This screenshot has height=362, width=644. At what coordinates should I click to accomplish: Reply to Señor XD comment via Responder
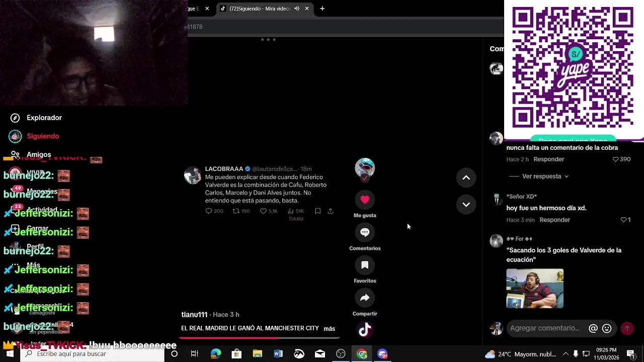(555, 220)
